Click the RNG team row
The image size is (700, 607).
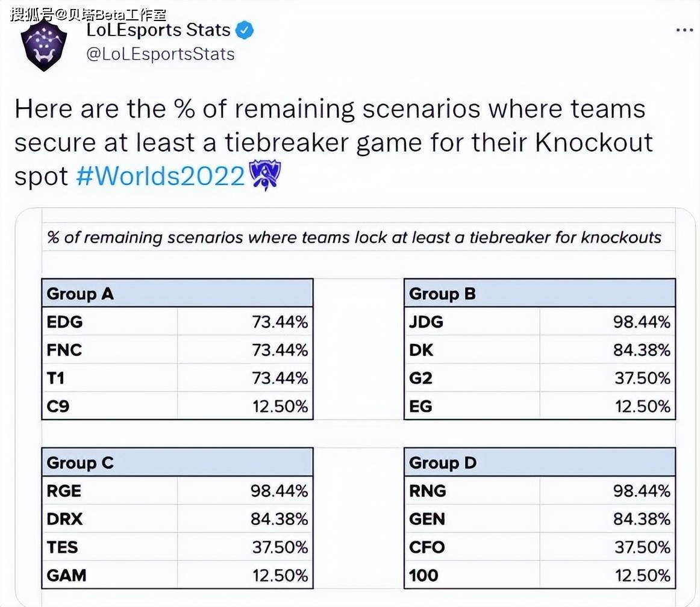pos(540,491)
